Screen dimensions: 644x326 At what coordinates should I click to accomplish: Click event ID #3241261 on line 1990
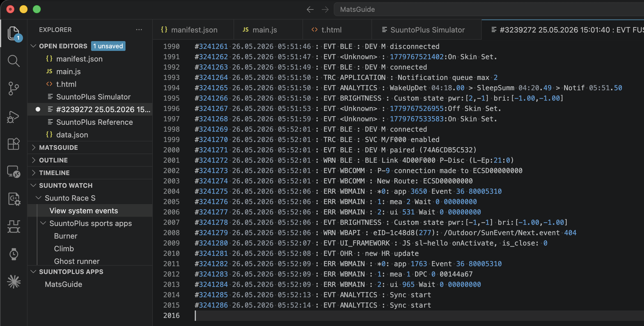click(211, 46)
